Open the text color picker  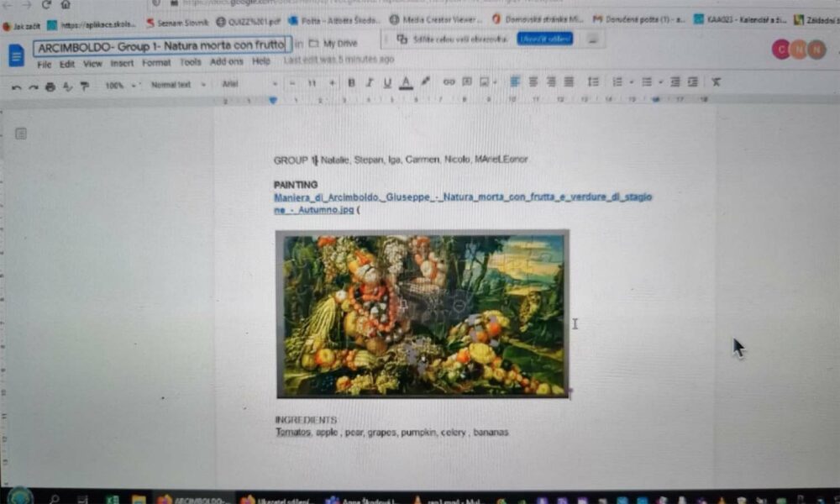pos(406,82)
